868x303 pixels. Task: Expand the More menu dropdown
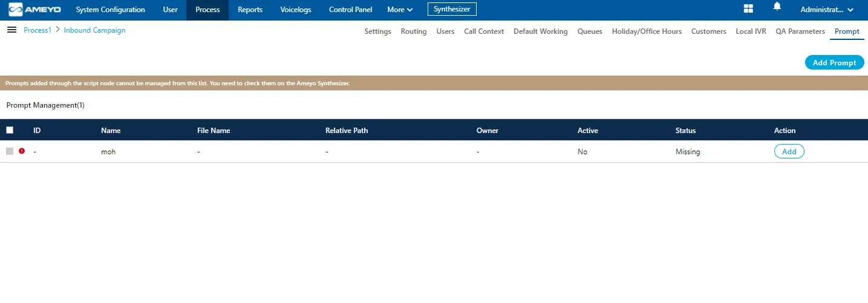point(400,10)
